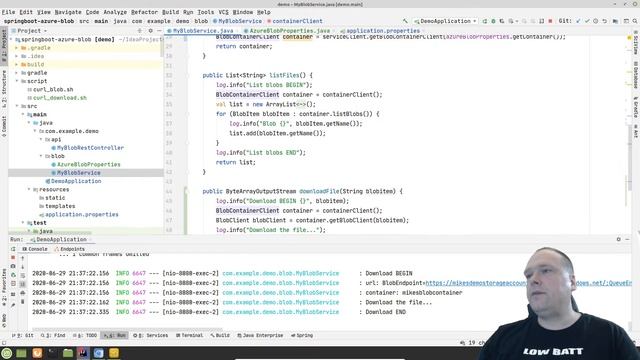
Task: Open the VCS menu
Action: [x=223, y=12]
